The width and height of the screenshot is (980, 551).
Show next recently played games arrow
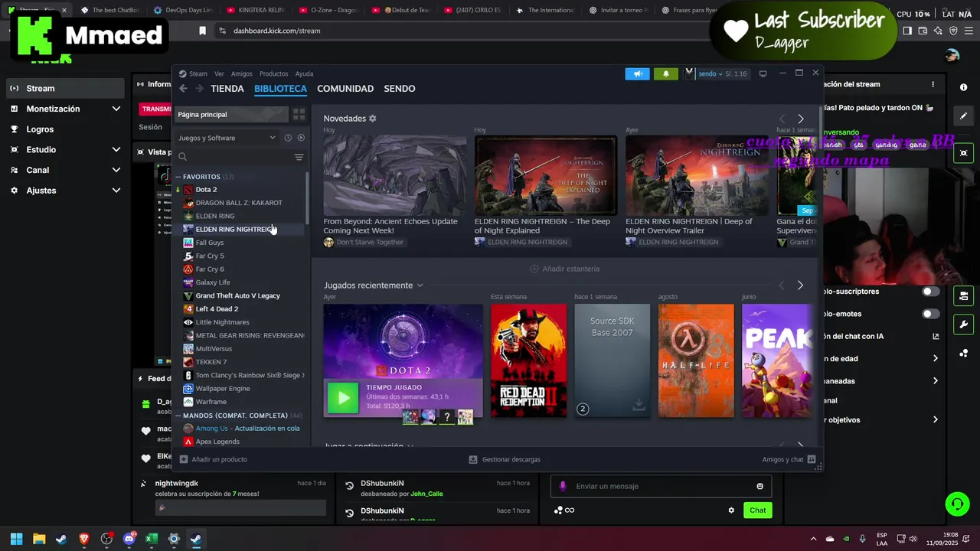[x=800, y=285]
